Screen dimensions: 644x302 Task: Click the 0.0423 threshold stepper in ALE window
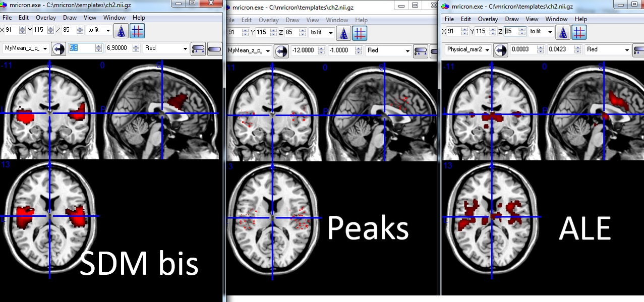(578, 49)
